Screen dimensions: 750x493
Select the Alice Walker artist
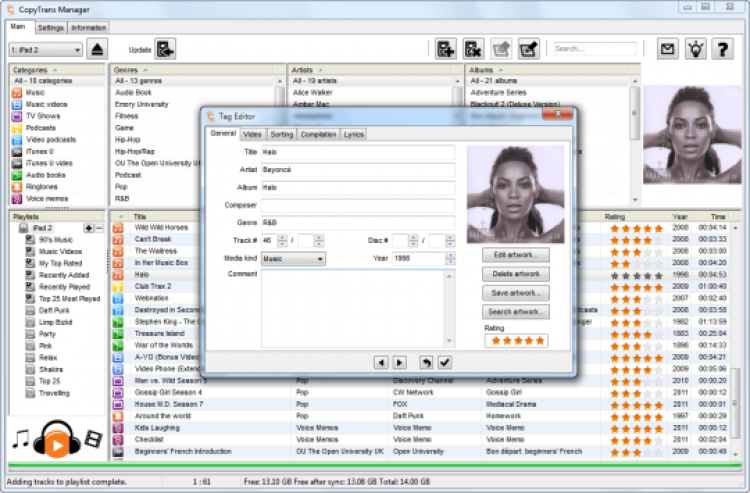pyautogui.click(x=313, y=92)
